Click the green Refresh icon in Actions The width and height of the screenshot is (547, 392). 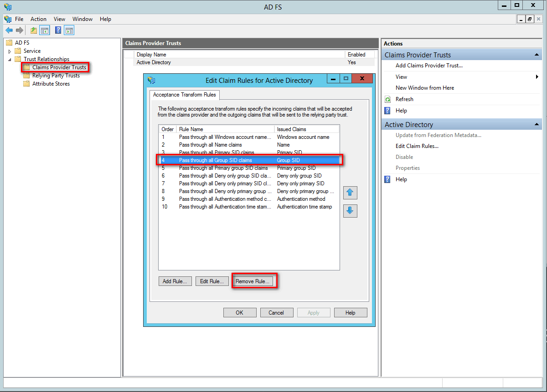click(388, 99)
